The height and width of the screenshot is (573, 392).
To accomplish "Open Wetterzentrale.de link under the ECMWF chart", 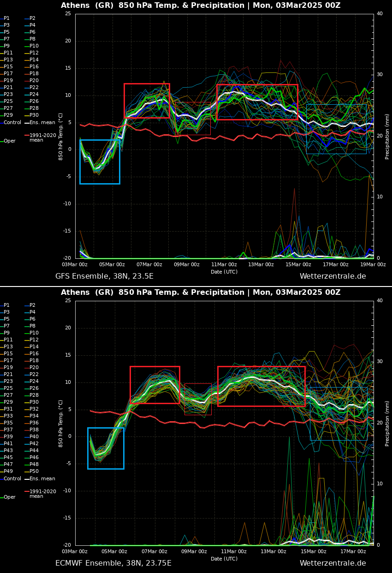I will pos(333,563).
